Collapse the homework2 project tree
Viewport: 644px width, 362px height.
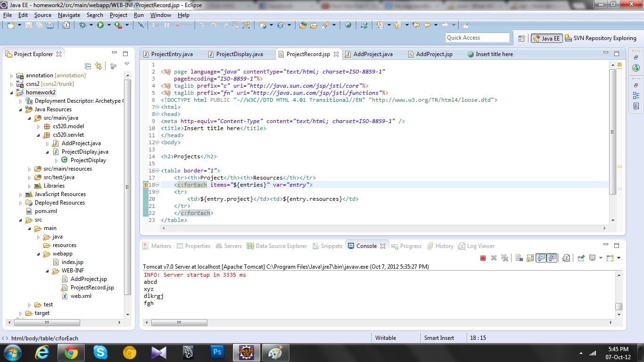(12, 92)
